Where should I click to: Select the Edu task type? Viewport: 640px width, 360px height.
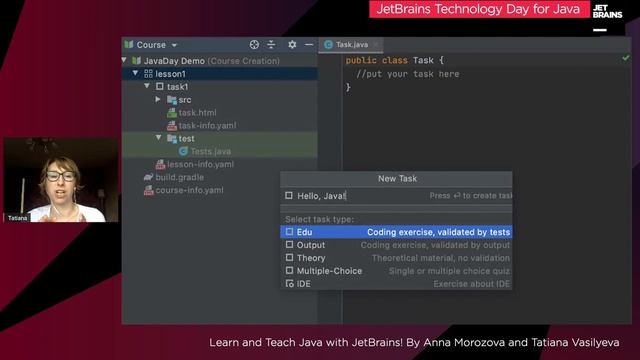click(x=396, y=232)
